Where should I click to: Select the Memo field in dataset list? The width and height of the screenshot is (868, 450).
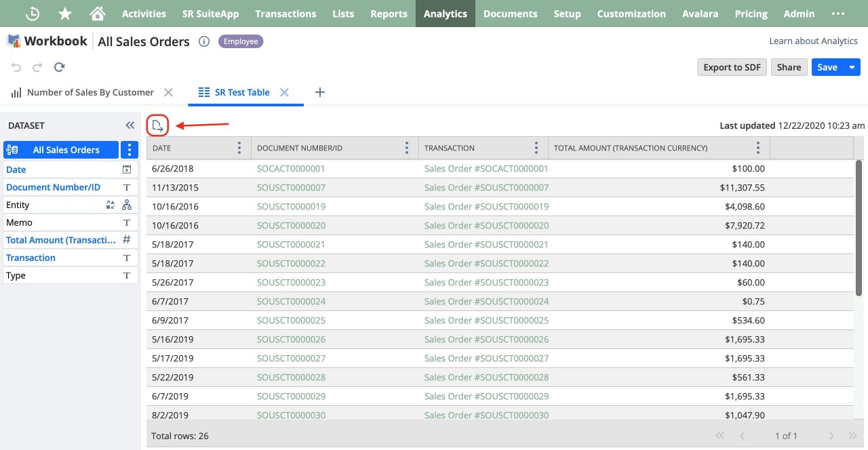pos(71,222)
